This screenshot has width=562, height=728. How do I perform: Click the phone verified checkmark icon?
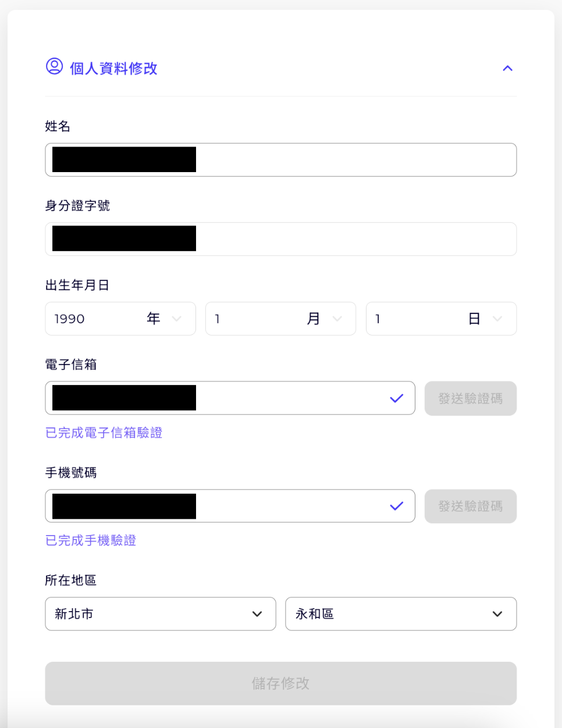(x=397, y=506)
